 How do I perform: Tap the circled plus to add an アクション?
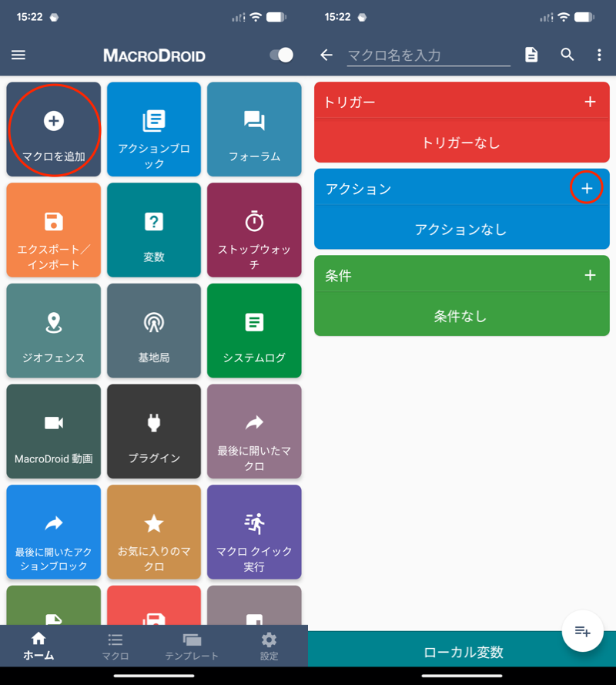pos(588,187)
